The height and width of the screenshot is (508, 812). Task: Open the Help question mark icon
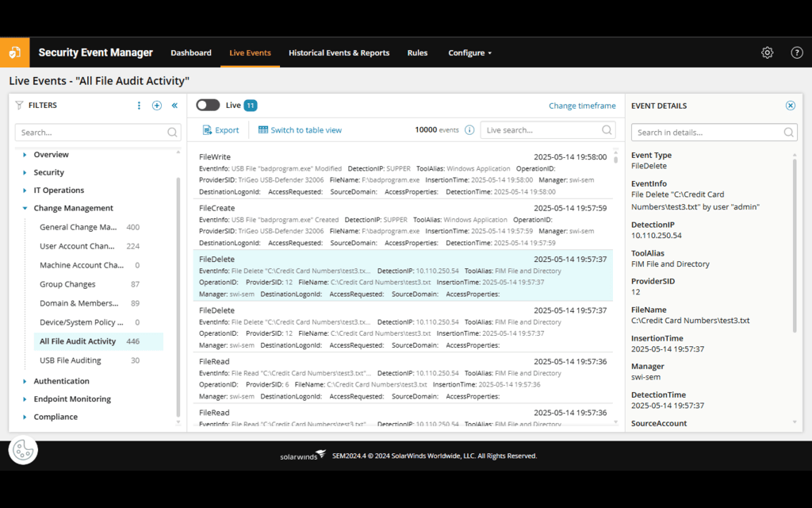coord(797,52)
